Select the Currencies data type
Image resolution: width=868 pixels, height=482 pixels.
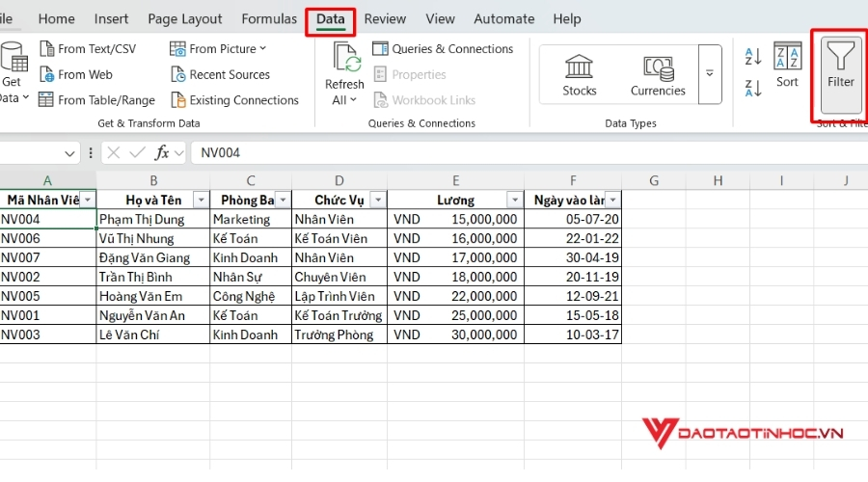point(658,75)
